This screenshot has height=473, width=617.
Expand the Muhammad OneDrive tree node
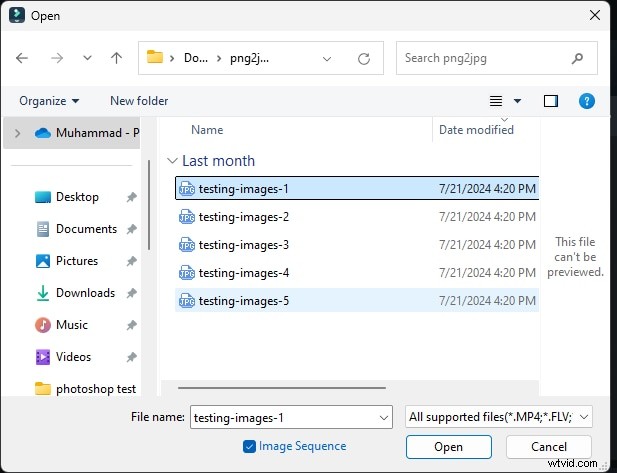click(17, 132)
